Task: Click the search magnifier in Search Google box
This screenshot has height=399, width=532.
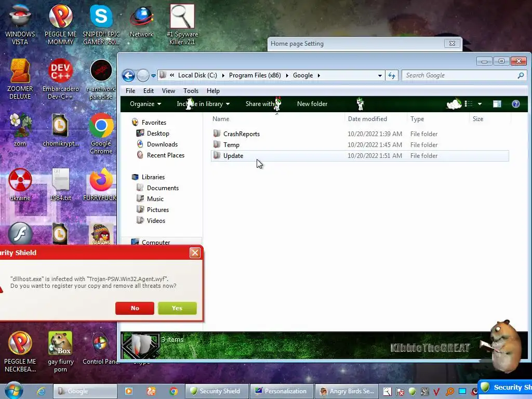Action: tap(521, 75)
